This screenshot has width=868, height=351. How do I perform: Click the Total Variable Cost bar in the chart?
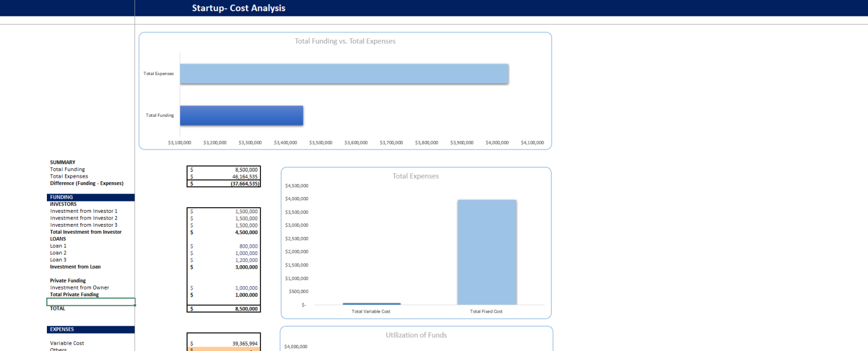tap(371, 302)
